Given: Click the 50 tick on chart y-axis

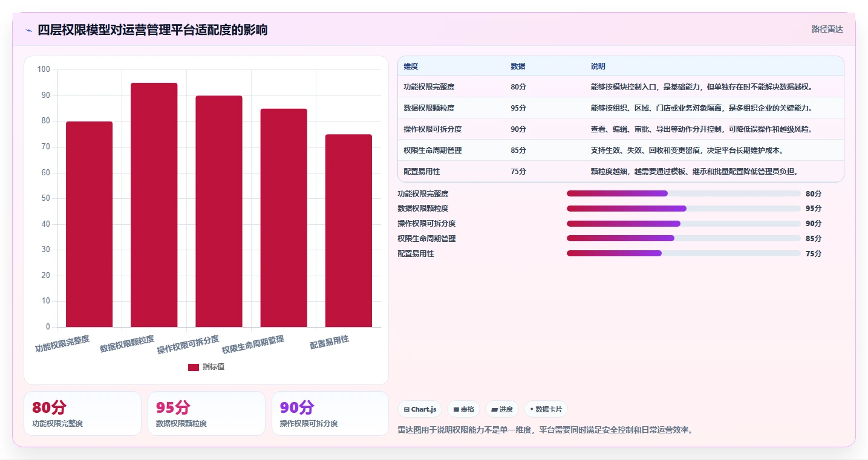Looking at the screenshot, I should click(46, 198).
